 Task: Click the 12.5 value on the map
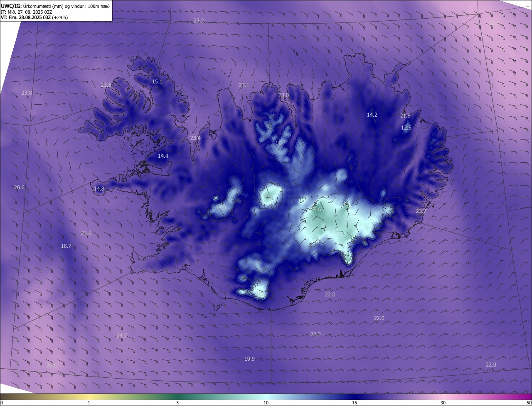[x=406, y=128]
